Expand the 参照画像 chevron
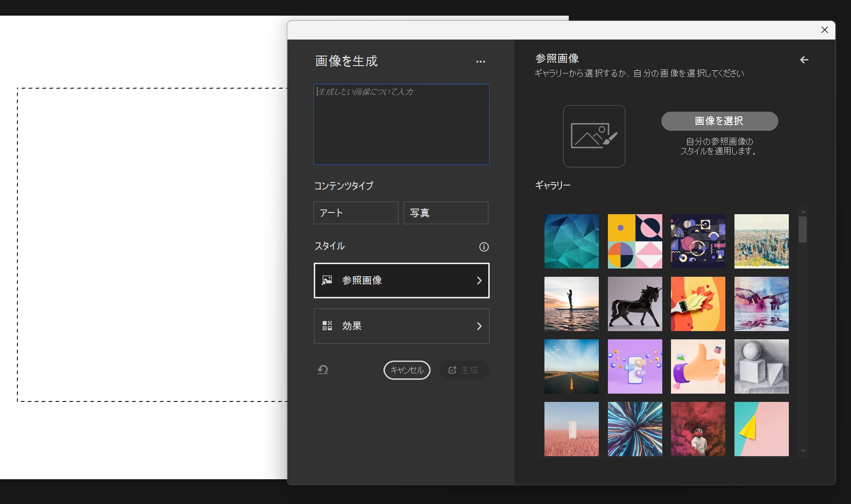Image resolution: width=851 pixels, height=504 pixels. point(479,281)
